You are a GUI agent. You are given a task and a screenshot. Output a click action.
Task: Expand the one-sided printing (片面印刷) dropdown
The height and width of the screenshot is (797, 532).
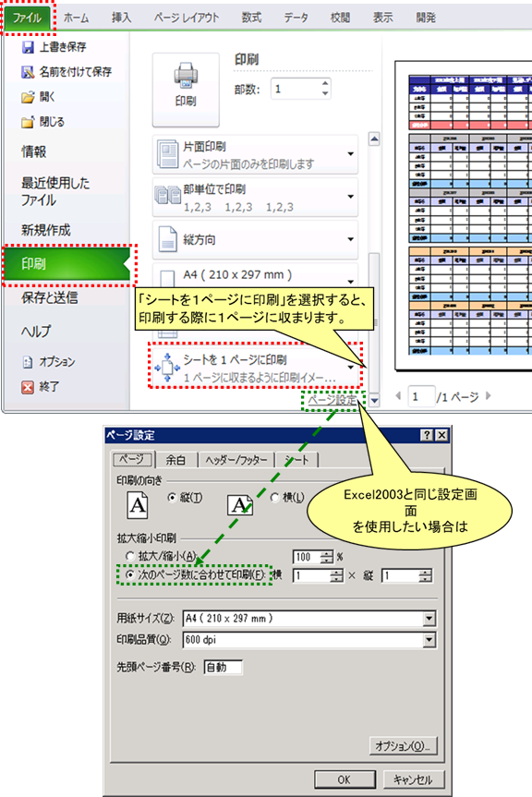[x=255, y=154]
